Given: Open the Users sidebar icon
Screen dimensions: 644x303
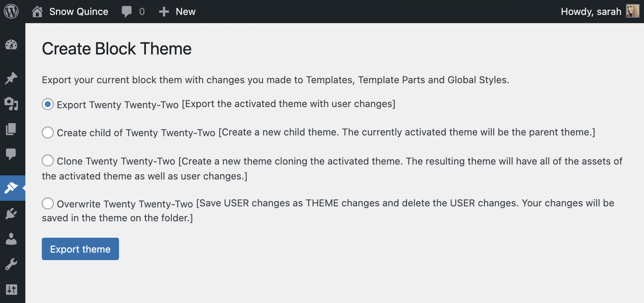Looking at the screenshot, I should click(x=11, y=239).
